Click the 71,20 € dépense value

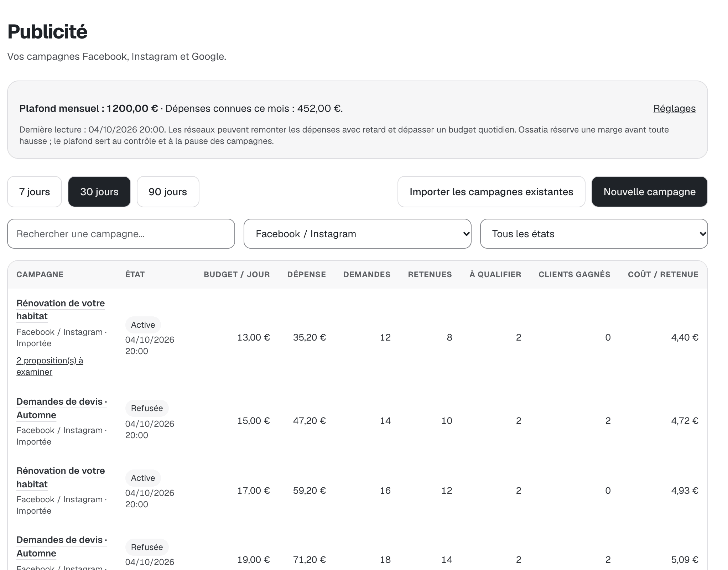tap(309, 560)
